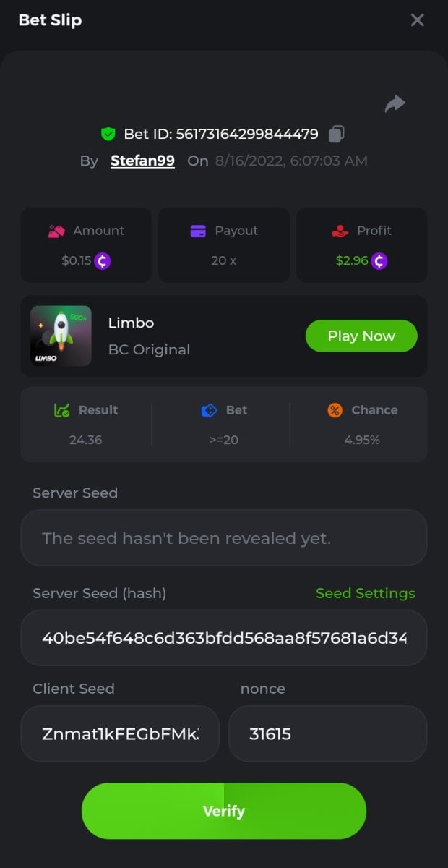The height and width of the screenshot is (868, 448).
Task: Click the Amount card icon
Action: point(57,231)
